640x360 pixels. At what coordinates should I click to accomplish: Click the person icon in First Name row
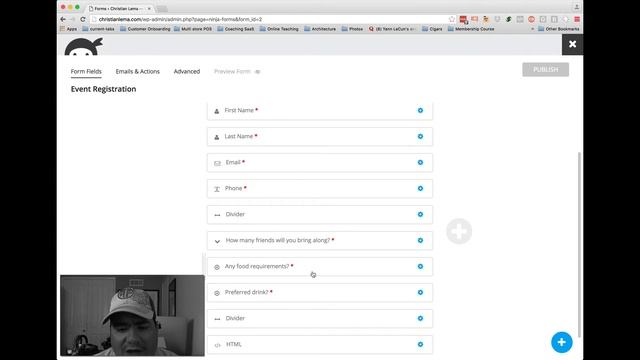[x=217, y=111]
